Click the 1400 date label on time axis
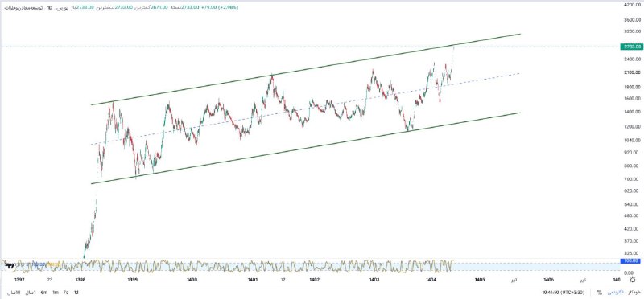 [192, 280]
